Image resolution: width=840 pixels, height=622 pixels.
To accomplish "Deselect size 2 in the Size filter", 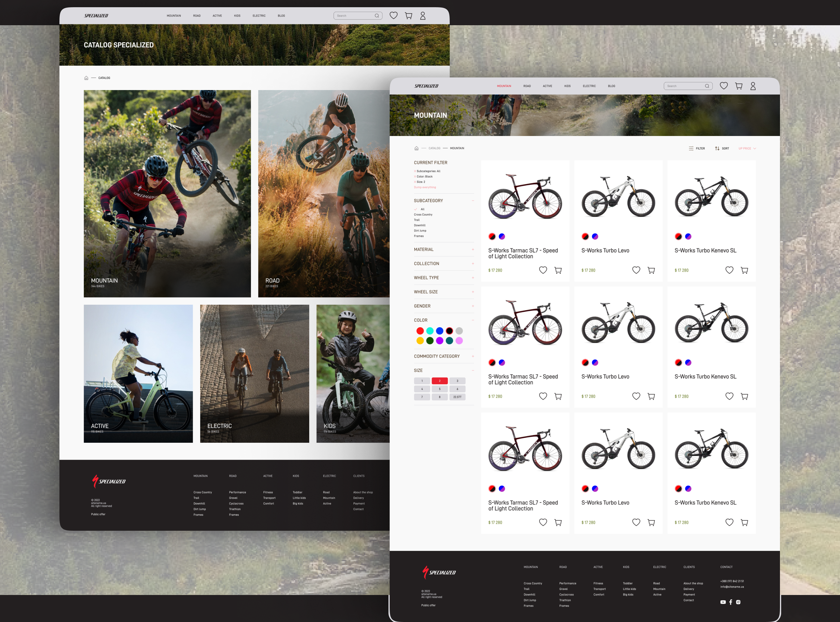I will (440, 381).
